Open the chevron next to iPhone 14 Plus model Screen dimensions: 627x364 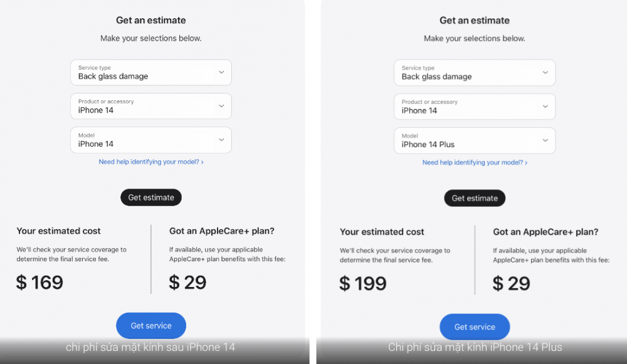pyautogui.click(x=545, y=140)
